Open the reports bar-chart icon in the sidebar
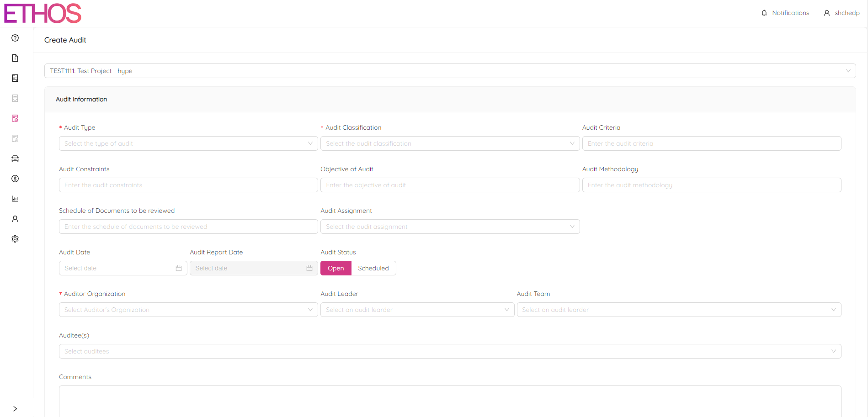This screenshot has width=868, height=417. point(15,199)
